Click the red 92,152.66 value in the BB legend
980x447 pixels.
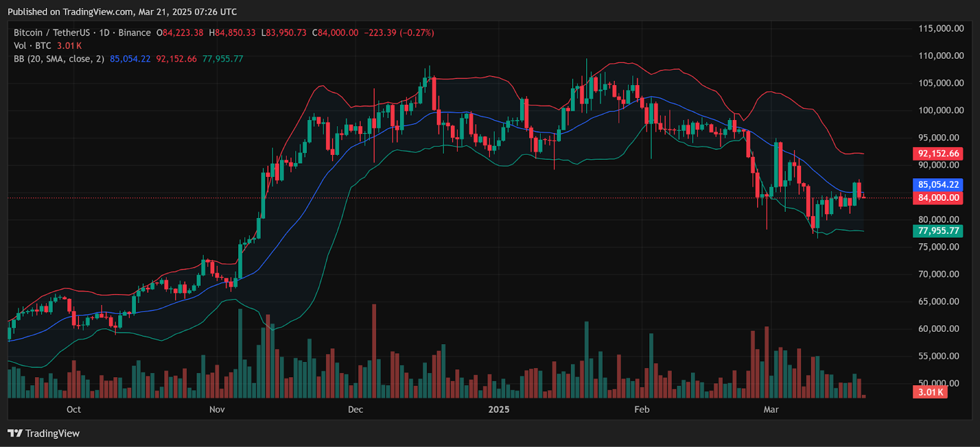point(176,59)
